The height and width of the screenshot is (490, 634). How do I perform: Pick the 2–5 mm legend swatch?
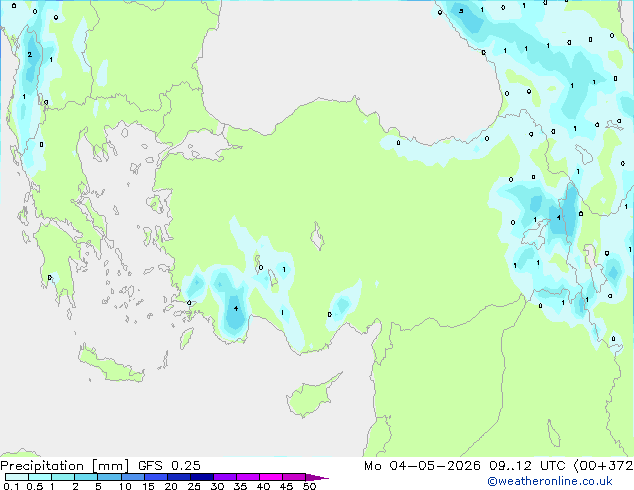(x=86, y=477)
